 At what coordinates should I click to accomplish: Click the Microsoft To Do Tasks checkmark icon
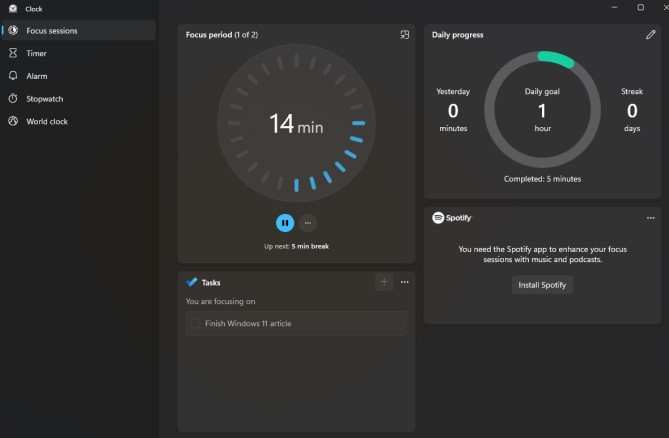[192, 282]
